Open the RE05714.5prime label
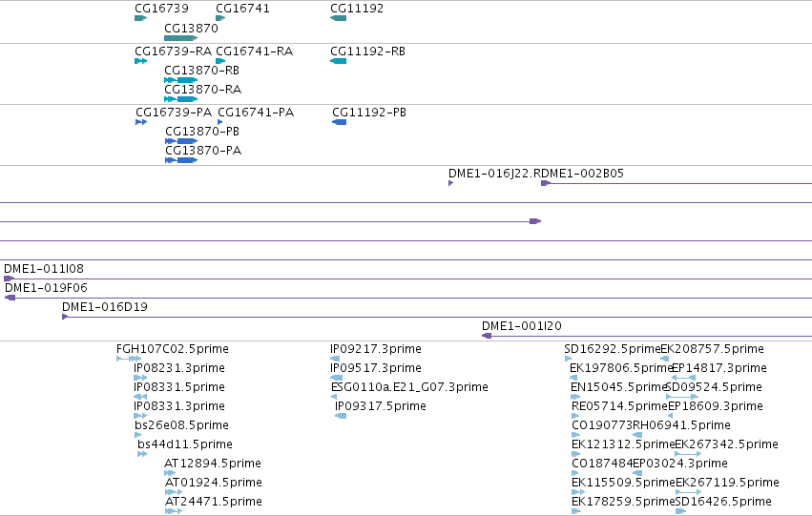The width and height of the screenshot is (812, 516). click(620, 406)
